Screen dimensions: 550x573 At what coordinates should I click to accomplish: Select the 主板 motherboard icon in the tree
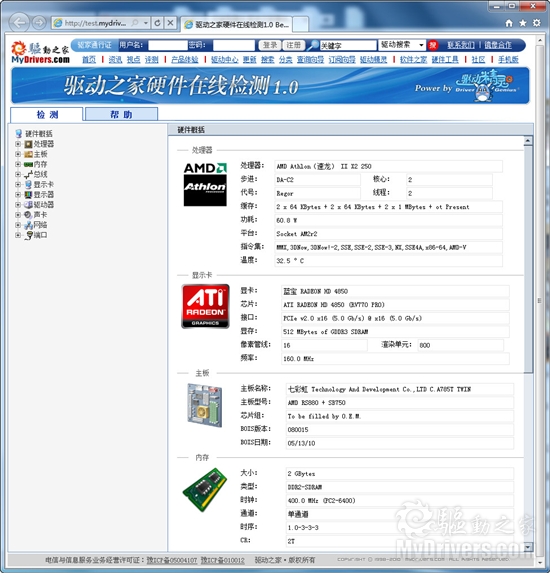(29, 154)
